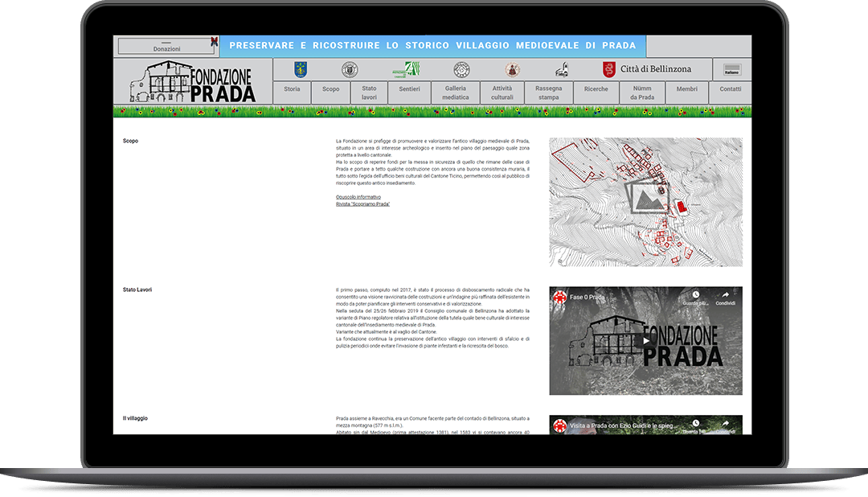868x497 pixels.
Task: Select Rassegna stampa in navigation
Action: [549, 92]
